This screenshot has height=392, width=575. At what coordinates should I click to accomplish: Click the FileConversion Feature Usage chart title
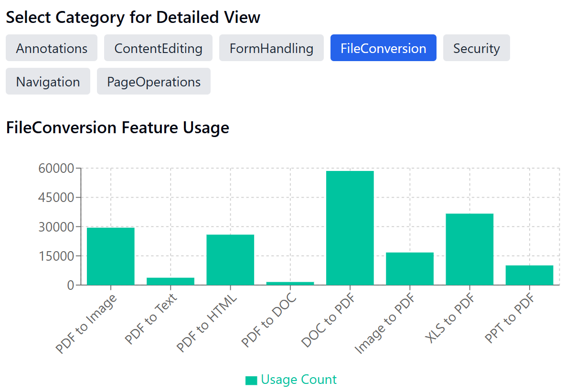tap(117, 127)
